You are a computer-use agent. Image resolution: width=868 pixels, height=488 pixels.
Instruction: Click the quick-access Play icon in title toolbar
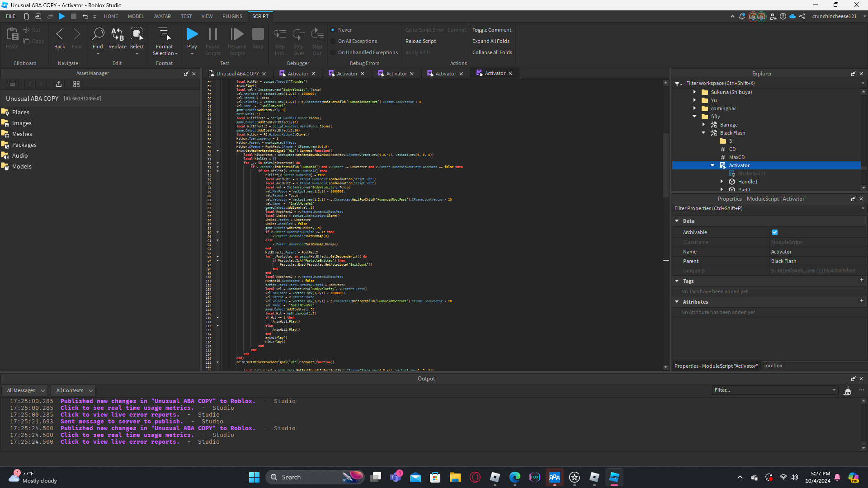[x=62, y=16]
